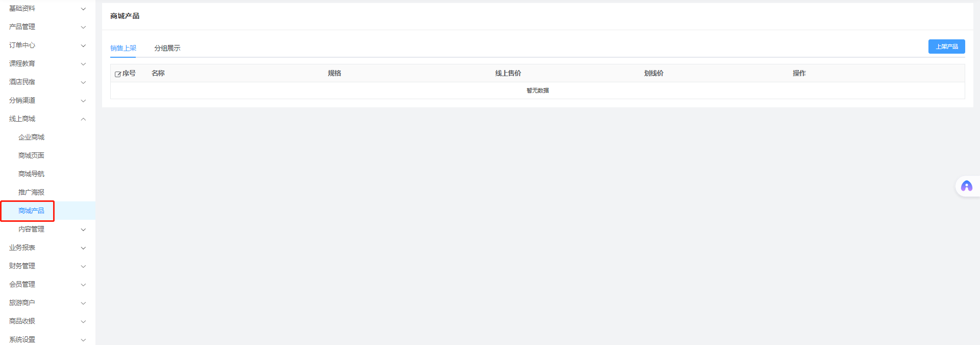Viewport: 980px width, 345px height.
Task: Go to 商城导航 in sidebar
Action: coord(31,174)
